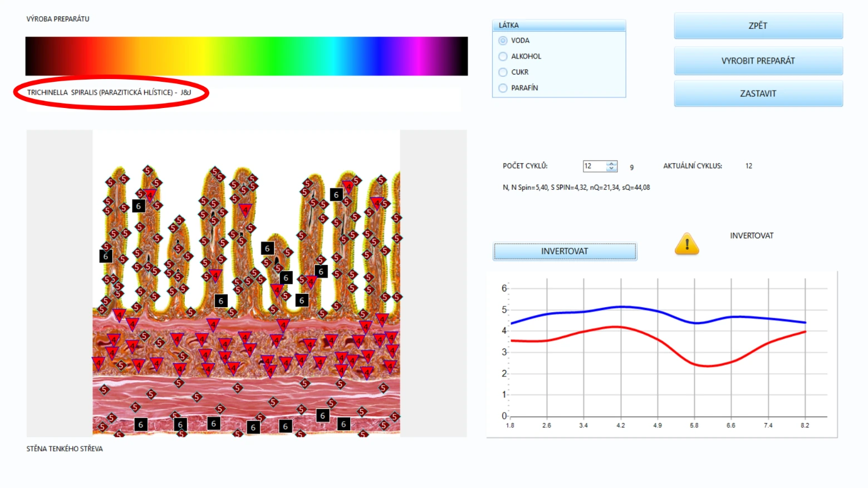Select PARAFÍN as the substance
The image size is (868, 488).
503,88
